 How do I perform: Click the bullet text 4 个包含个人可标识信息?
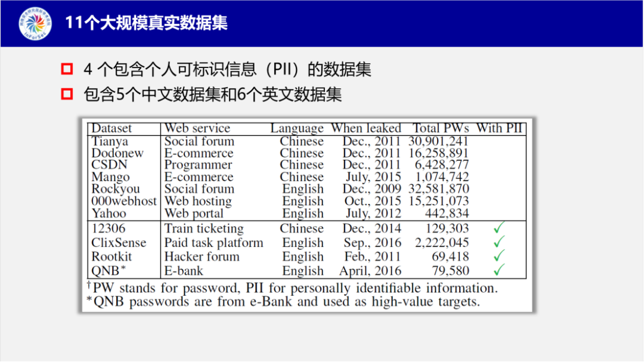tap(228, 69)
